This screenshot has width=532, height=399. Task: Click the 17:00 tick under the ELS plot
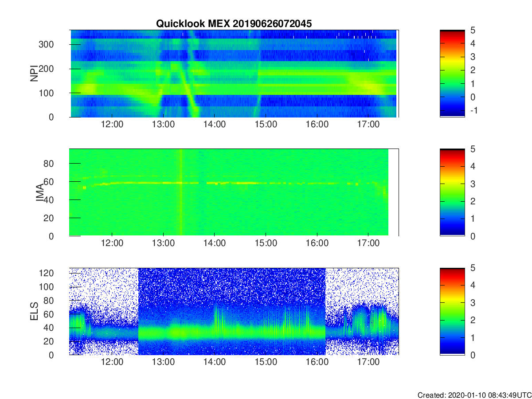point(368,363)
